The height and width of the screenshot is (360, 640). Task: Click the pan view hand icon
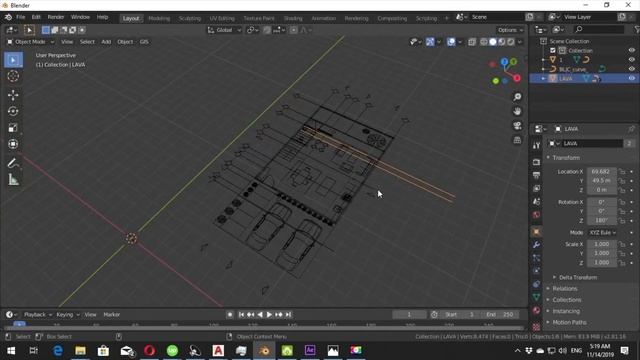point(517,111)
